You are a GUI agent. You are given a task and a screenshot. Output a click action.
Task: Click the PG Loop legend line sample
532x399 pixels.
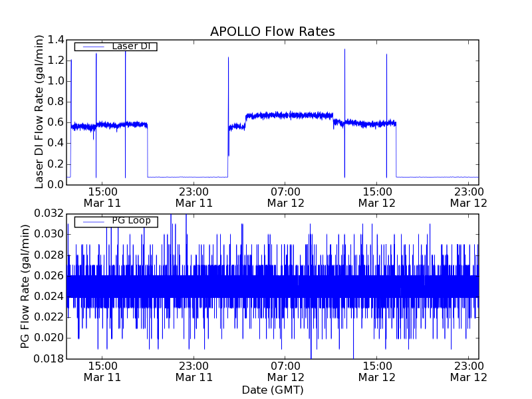coord(93,222)
